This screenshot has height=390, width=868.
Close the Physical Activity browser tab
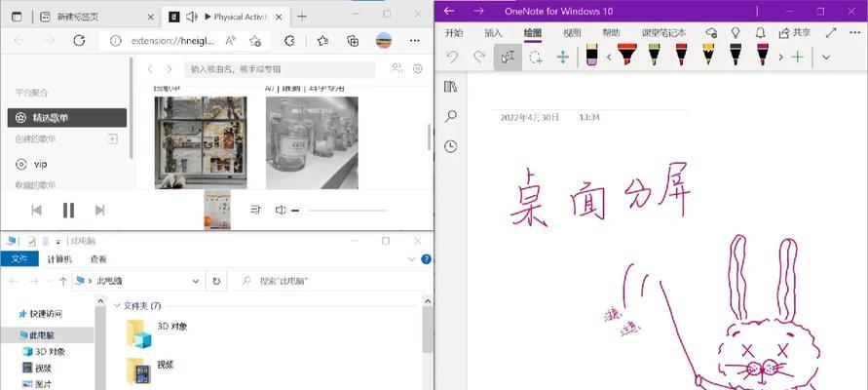[x=279, y=18]
